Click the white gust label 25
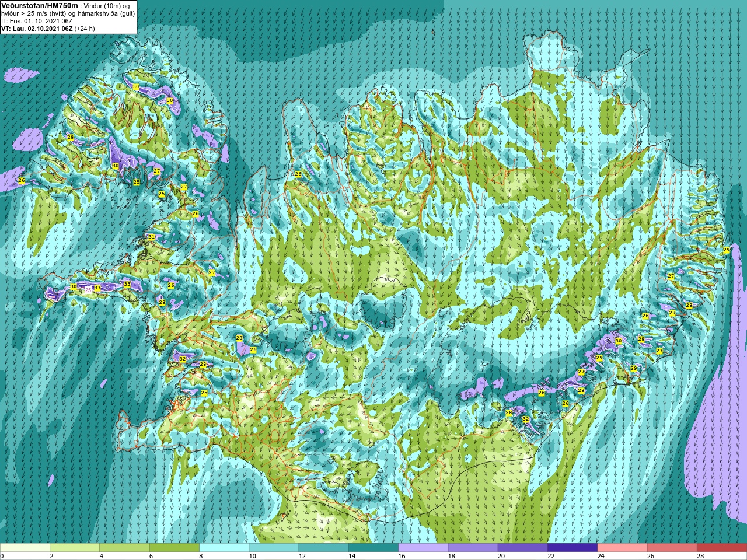The image size is (747, 560). 88,289
